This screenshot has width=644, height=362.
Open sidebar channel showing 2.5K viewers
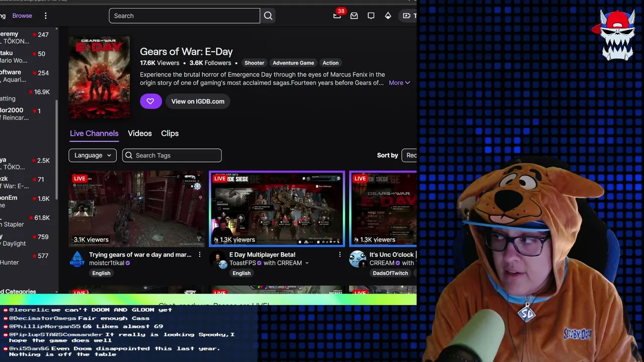tap(25, 163)
